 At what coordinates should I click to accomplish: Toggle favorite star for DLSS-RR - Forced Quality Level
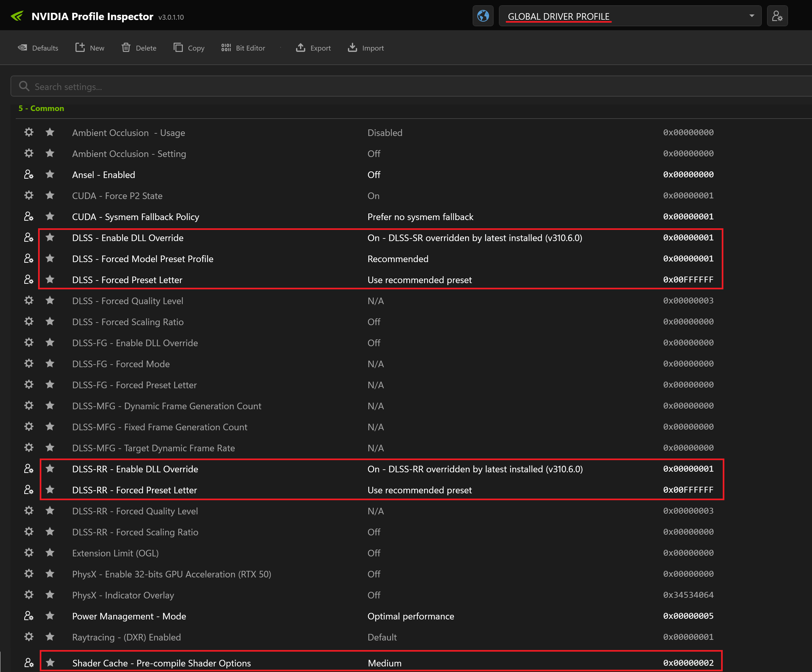point(50,511)
